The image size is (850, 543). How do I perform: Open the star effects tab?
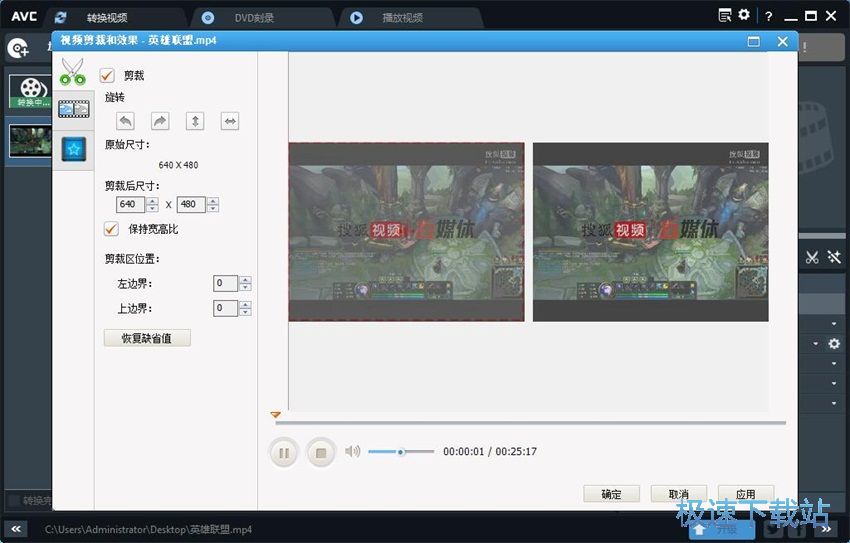[x=74, y=149]
